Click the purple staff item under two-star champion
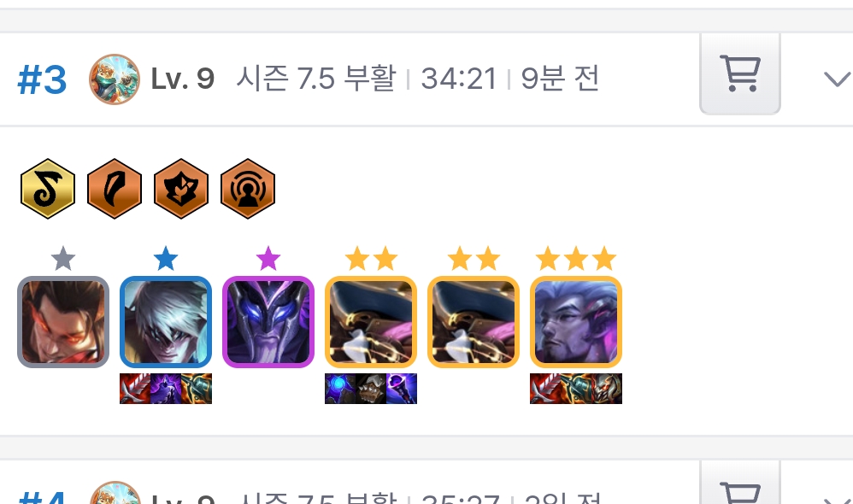Viewport: 853px width, 504px height. click(x=402, y=389)
